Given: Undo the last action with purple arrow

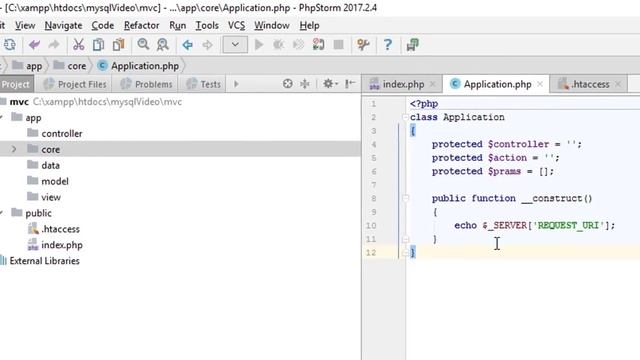Looking at the screenshot, I should point(34,44).
